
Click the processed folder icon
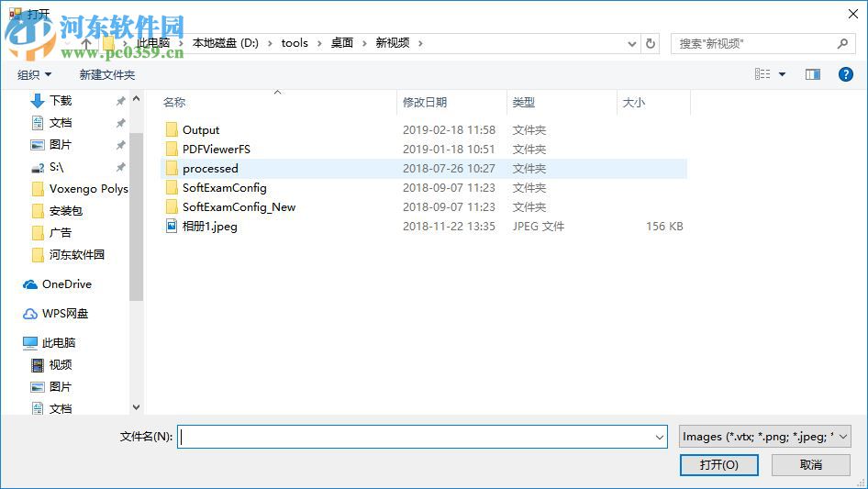172,169
